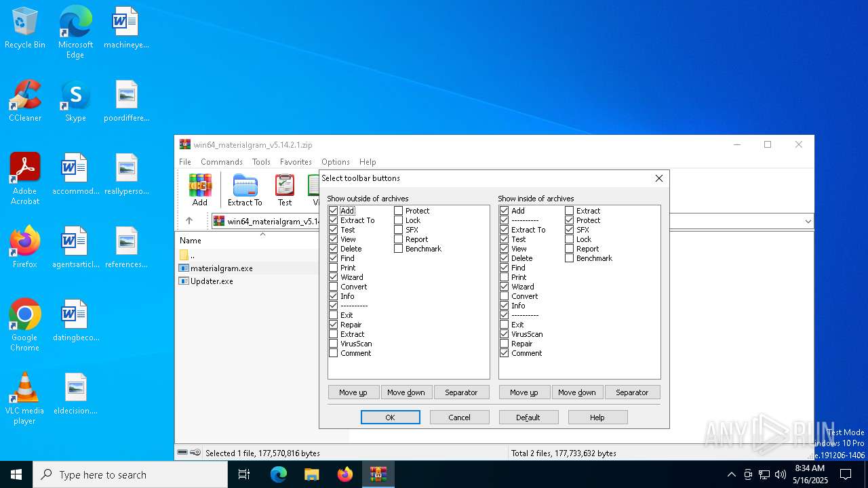
Task: Click right Move down button
Action: point(577,392)
